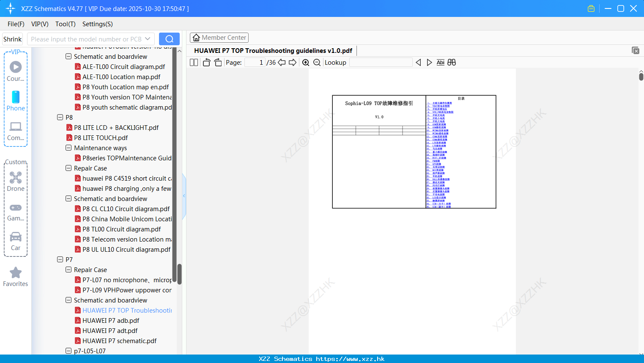Image resolution: width=644 pixels, height=363 pixels.
Task: Click the binoculars search icon
Action: [452, 63]
